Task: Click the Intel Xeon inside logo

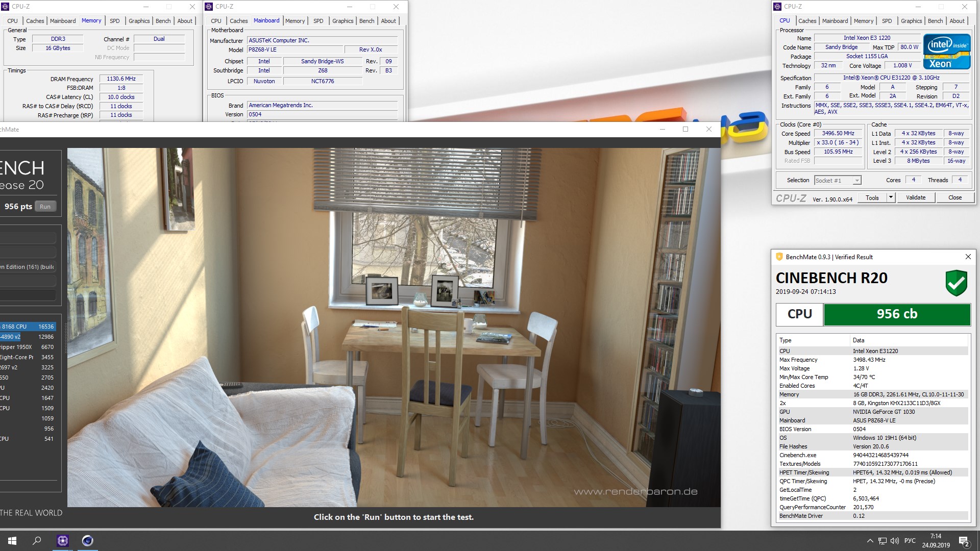Action: pyautogui.click(x=947, y=52)
